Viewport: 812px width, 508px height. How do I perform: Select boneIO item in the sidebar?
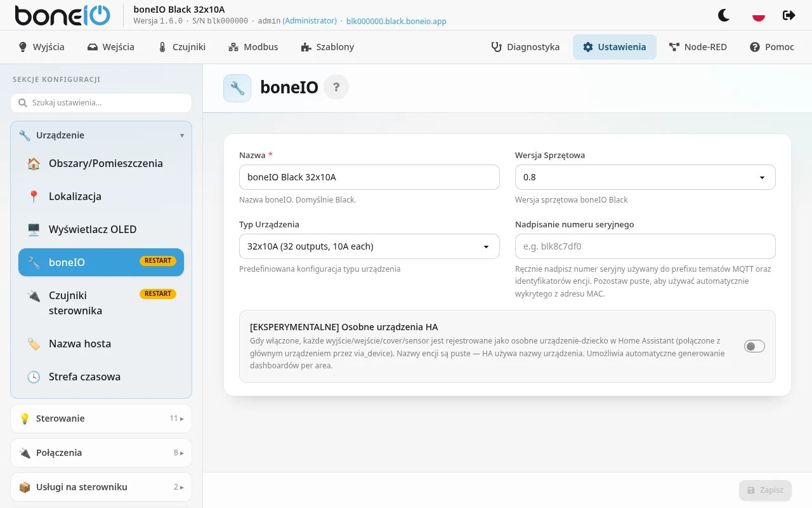click(x=101, y=262)
